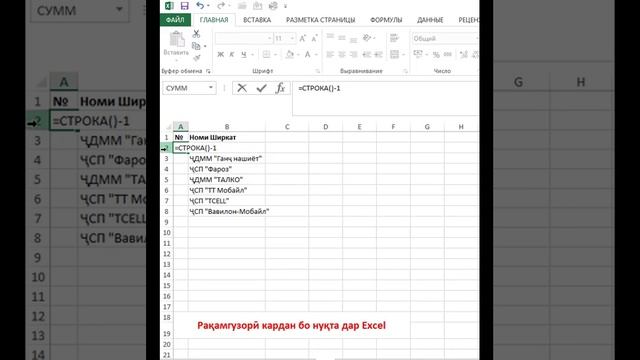Viewport: 640px width, 360px height.
Task: Align text to middle of cell
Action: [342, 38]
